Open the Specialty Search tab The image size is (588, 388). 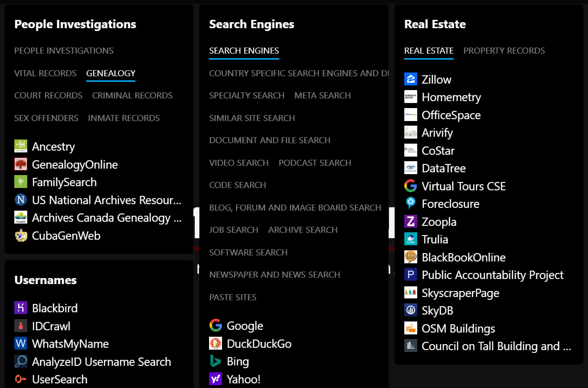tap(247, 96)
